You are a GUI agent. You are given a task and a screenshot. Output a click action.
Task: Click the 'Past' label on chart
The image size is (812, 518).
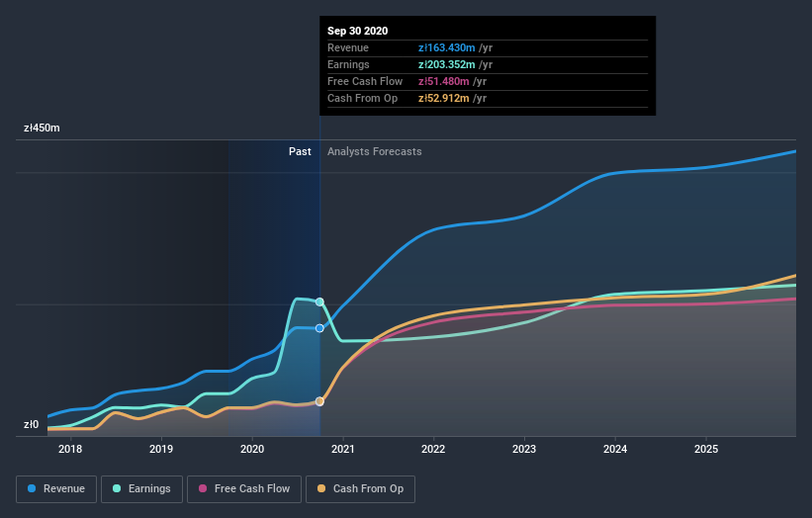click(300, 151)
